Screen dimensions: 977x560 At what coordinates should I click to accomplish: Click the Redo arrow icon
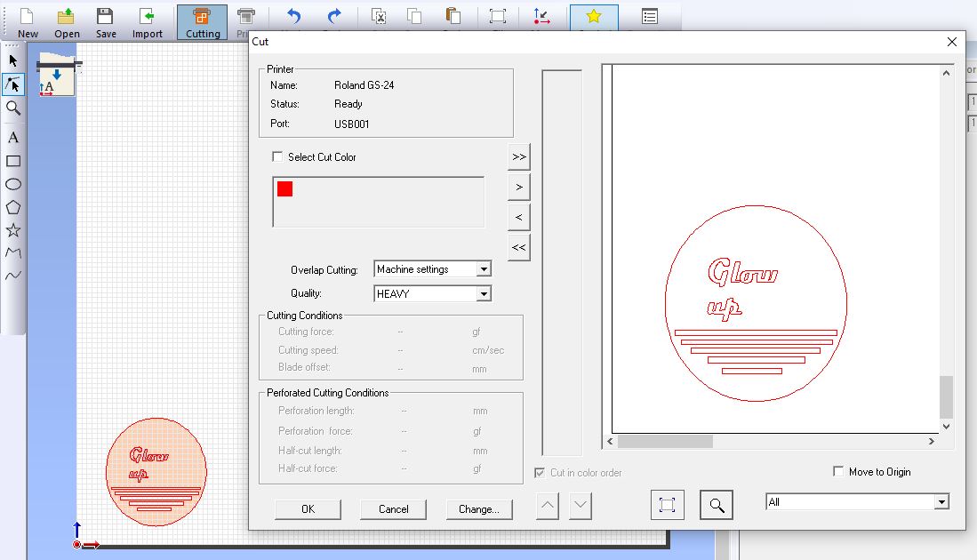(x=334, y=17)
